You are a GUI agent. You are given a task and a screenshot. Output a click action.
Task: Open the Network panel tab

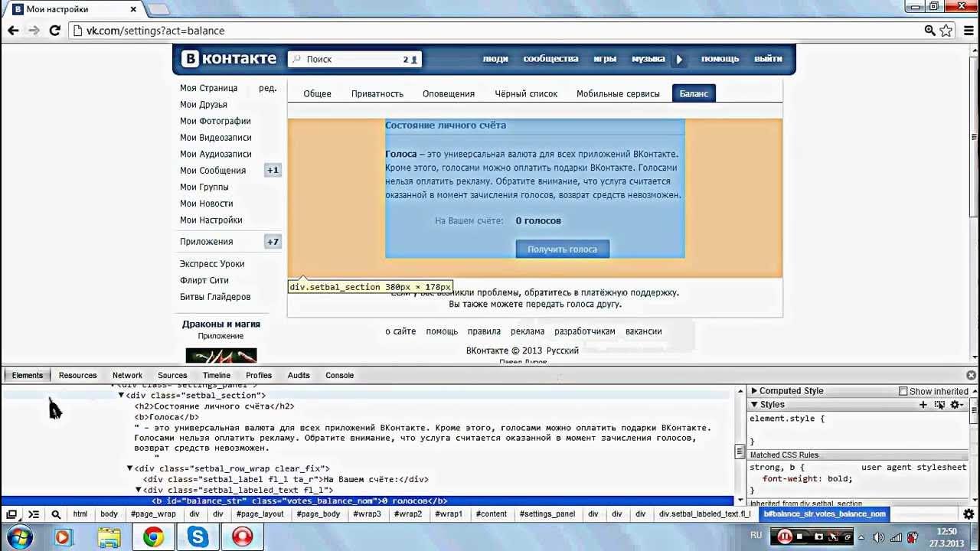point(127,375)
